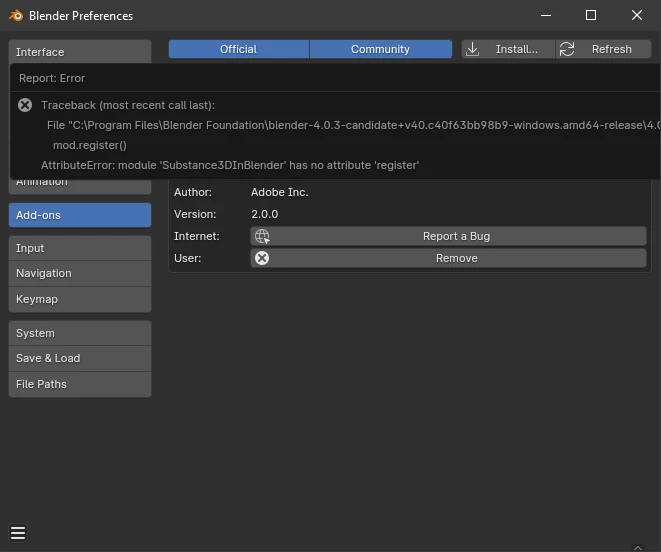Close the Blender Preferences window

pos(637,16)
